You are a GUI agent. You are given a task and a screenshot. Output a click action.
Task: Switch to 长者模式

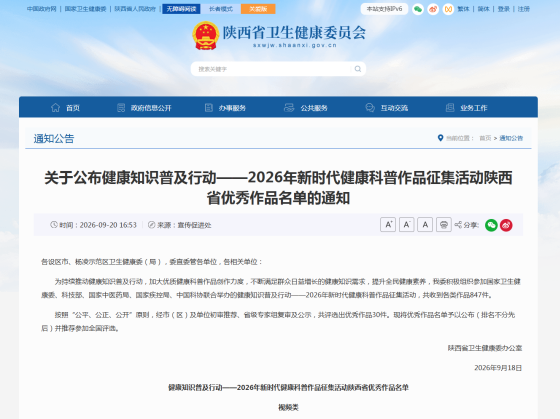[x=221, y=9]
